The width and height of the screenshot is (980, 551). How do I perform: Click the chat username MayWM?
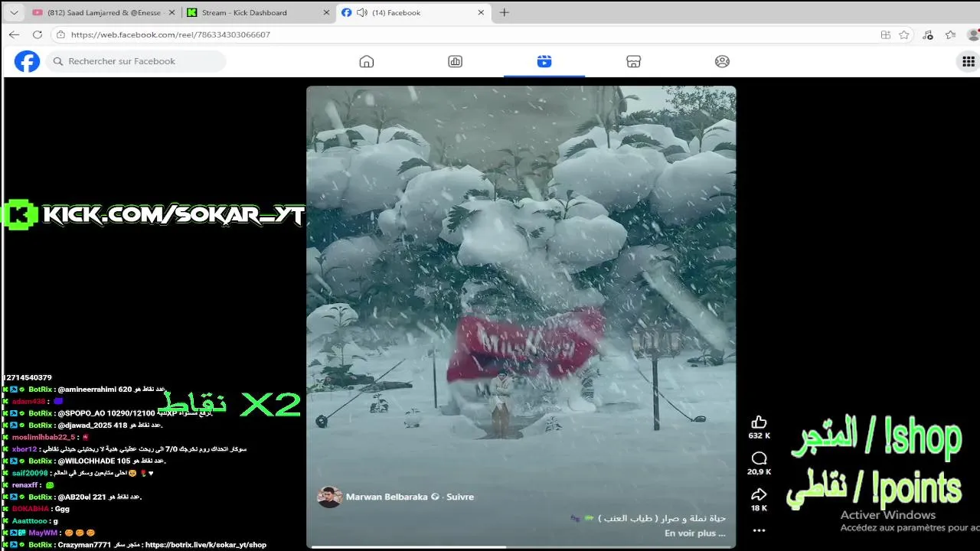[43, 533]
